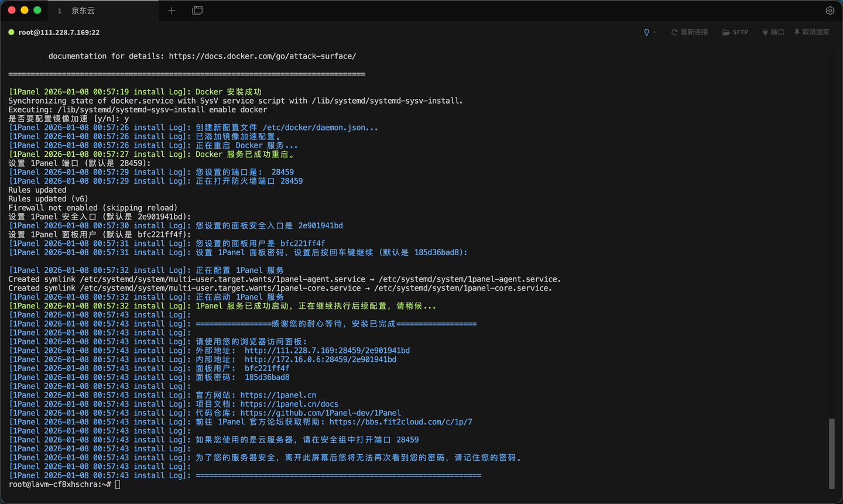The image size is (843, 504).
Task: Expand the dropdown arrow beside the lightbulb
Action: click(654, 32)
